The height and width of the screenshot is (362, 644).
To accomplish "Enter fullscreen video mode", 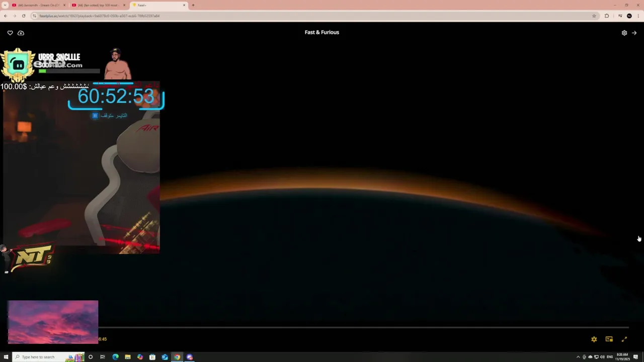I will click(x=624, y=339).
